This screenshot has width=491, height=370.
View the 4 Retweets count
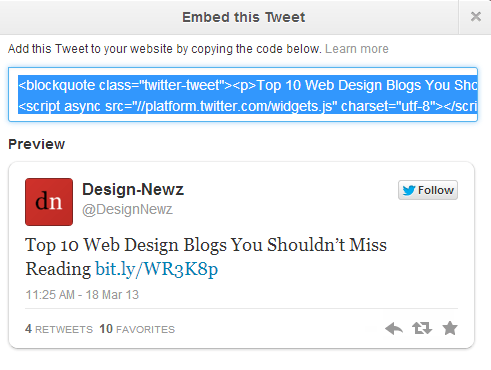59,329
